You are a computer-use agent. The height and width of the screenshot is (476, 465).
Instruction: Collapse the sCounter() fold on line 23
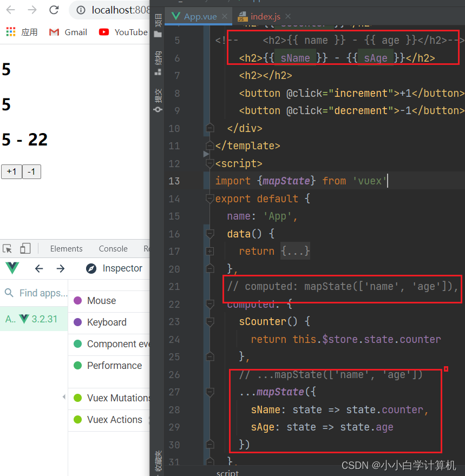point(210,321)
